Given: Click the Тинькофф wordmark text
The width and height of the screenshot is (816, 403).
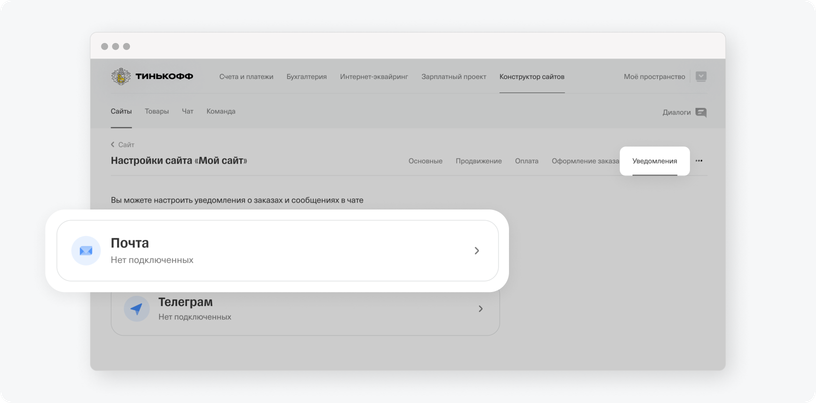Looking at the screenshot, I should click(x=164, y=77).
